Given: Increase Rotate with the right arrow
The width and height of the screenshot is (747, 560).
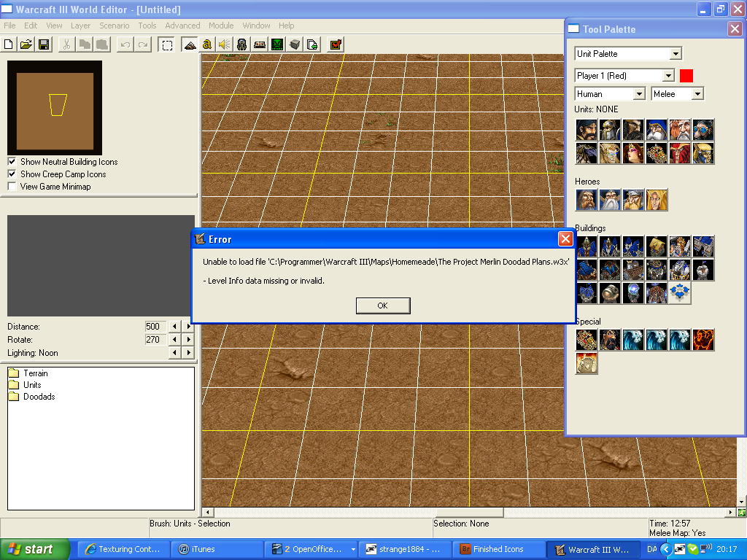Looking at the screenshot, I should pyautogui.click(x=189, y=340).
